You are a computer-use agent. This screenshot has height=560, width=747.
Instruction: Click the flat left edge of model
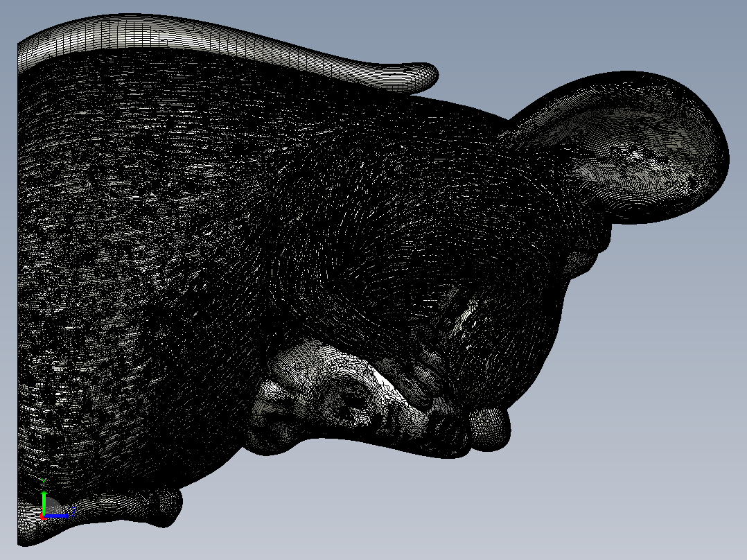pyautogui.click(x=19, y=286)
